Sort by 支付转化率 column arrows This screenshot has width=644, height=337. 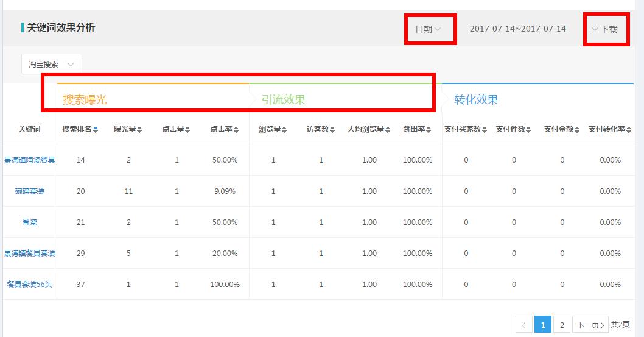[629, 130]
